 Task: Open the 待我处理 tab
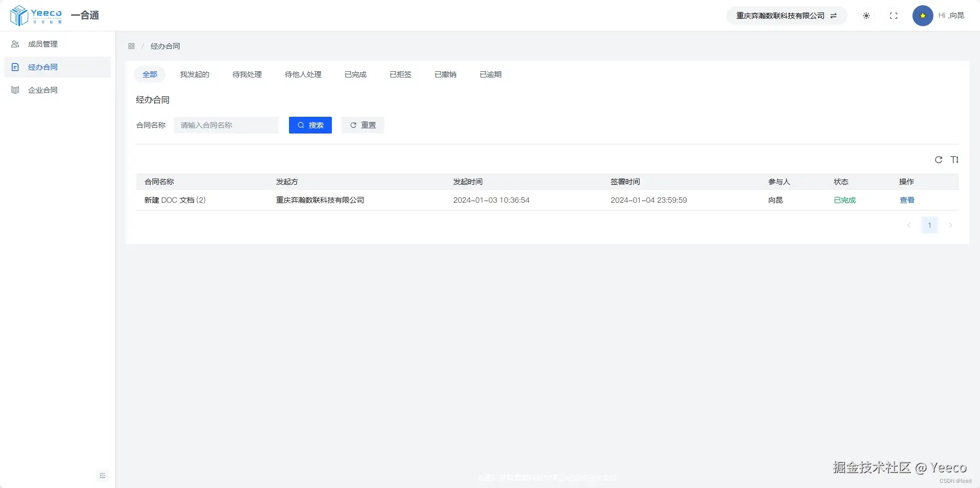tap(247, 74)
